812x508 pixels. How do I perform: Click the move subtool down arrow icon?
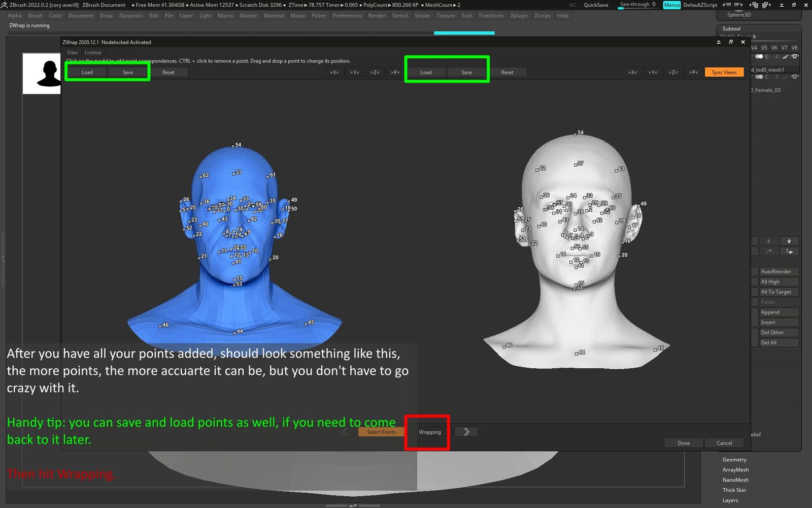coord(789,241)
